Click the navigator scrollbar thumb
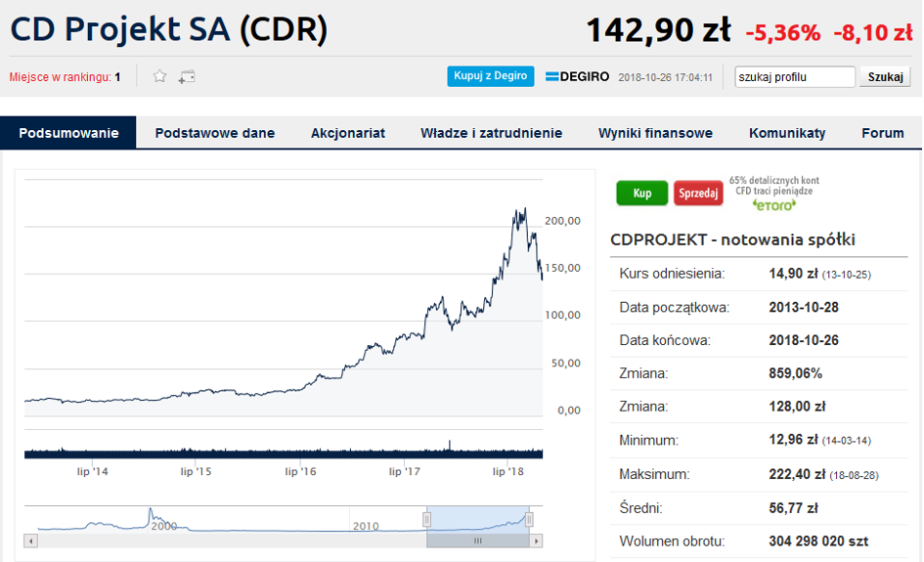Viewport: 924px width, 562px height. tap(478, 540)
